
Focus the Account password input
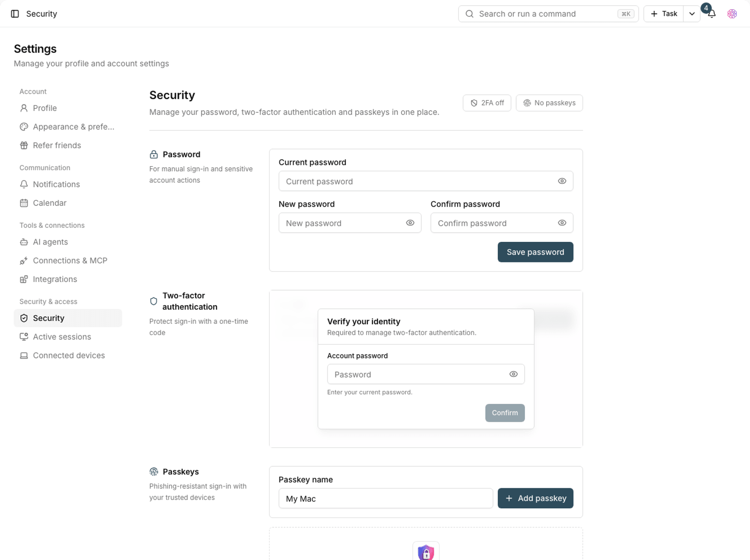(426, 374)
